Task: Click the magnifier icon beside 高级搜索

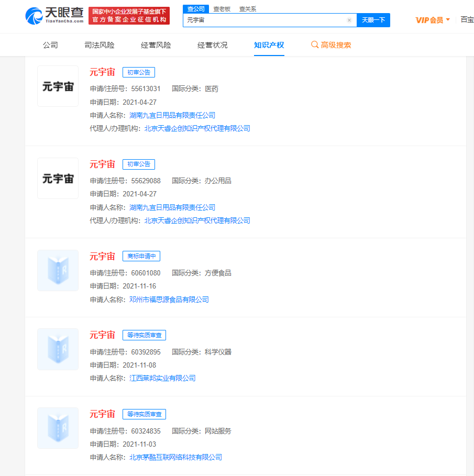Action: click(315, 45)
